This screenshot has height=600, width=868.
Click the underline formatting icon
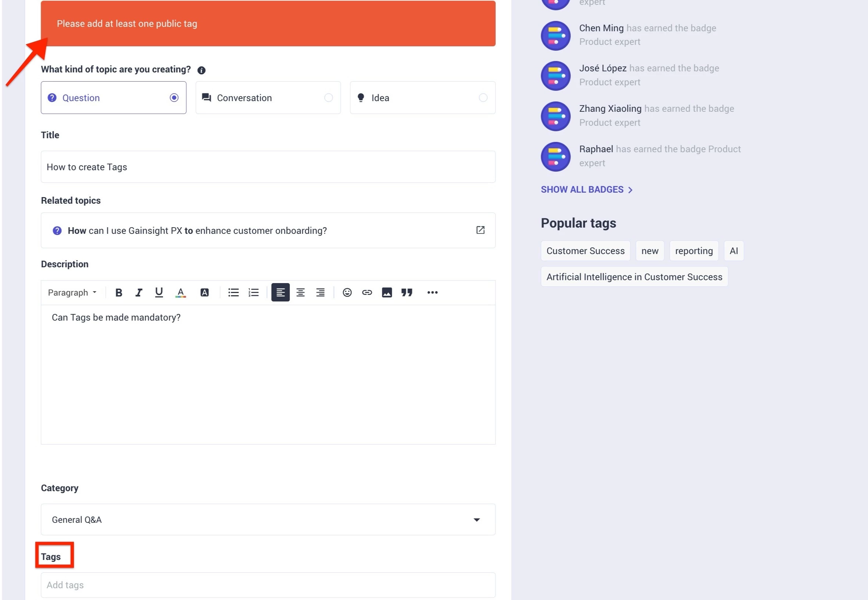(x=159, y=293)
